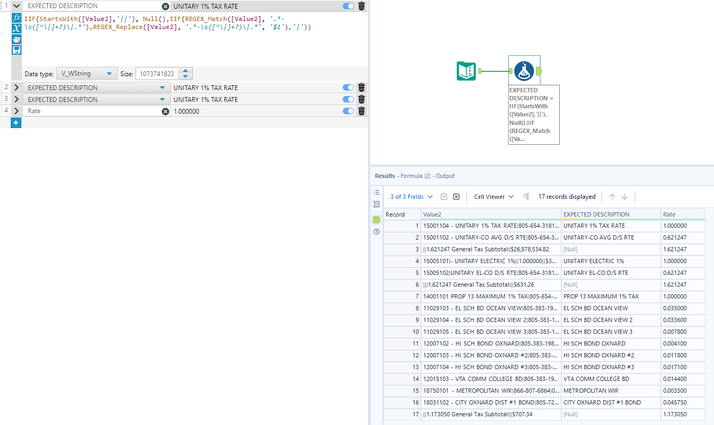Expand expression 3 chevron

point(16,99)
